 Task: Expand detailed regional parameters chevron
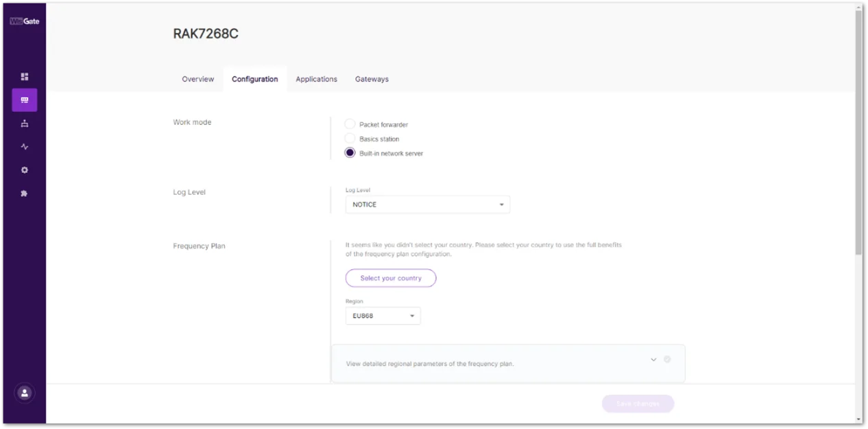point(653,360)
